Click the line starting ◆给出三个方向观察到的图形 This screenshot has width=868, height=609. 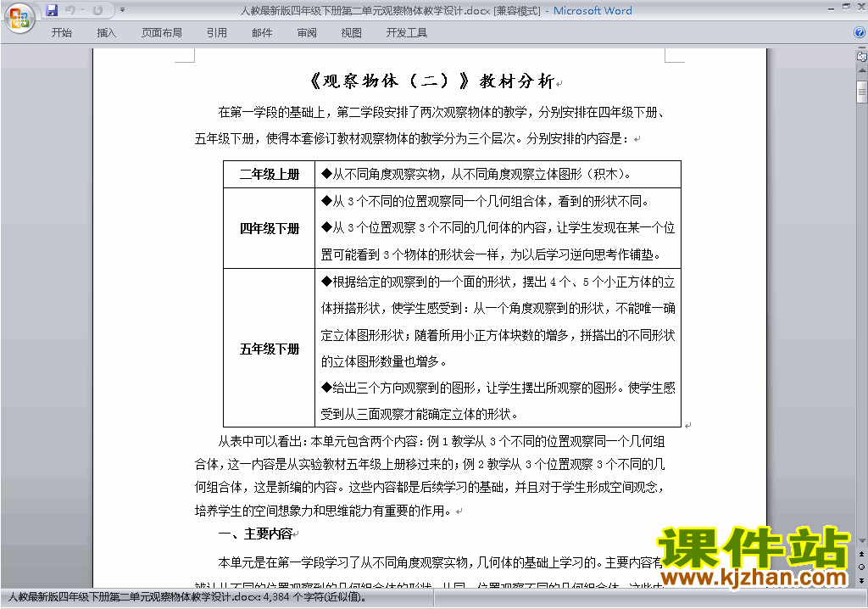tap(498, 388)
